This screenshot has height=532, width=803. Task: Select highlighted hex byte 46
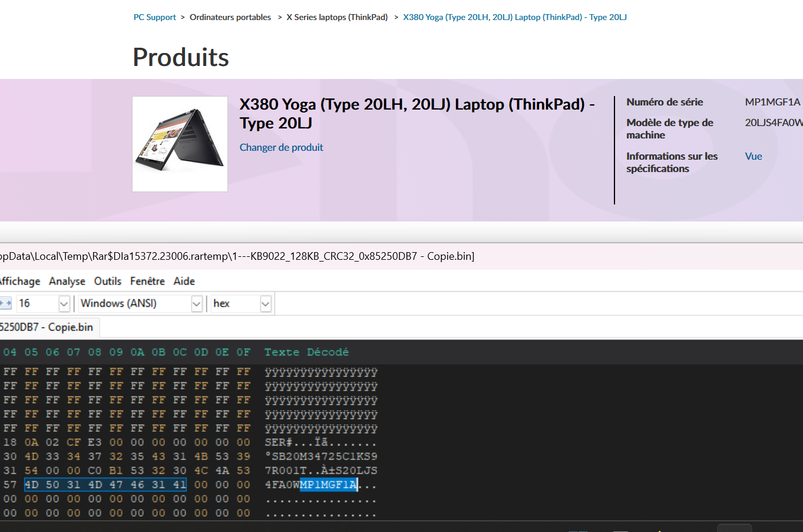pos(137,485)
